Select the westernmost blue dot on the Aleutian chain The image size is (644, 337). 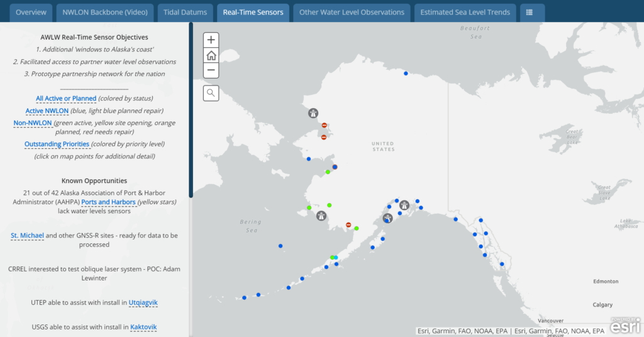click(245, 297)
